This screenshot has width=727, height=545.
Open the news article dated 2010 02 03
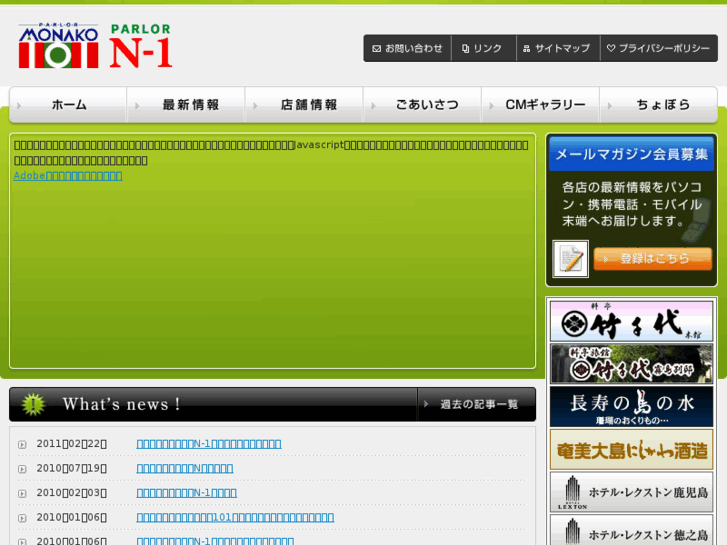coord(186,493)
